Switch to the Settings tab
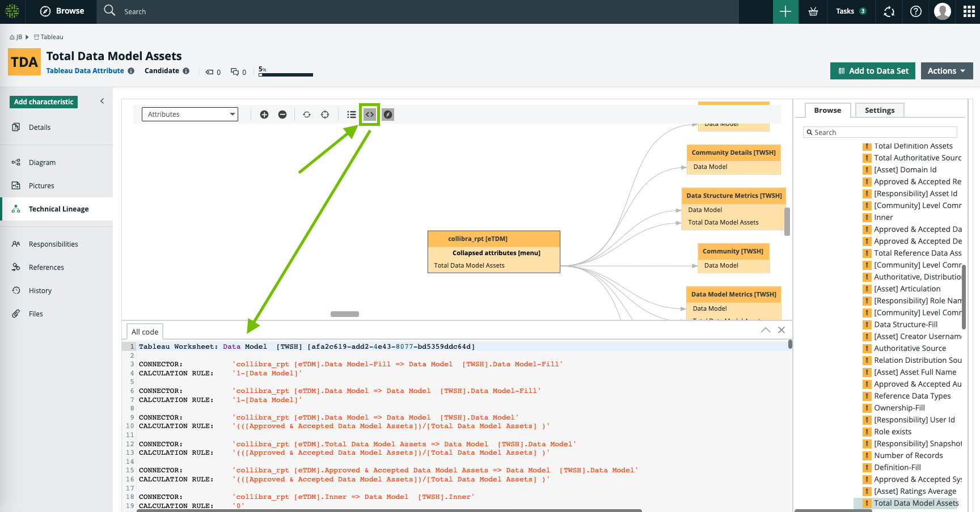The image size is (980, 512). tap(879, 111)
